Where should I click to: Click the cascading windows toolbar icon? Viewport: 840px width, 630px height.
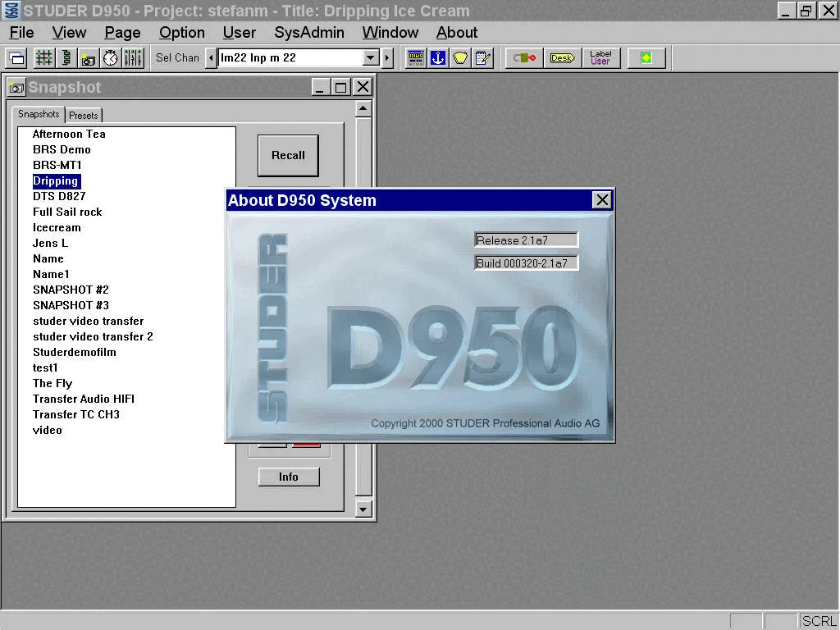coord(16,58)
